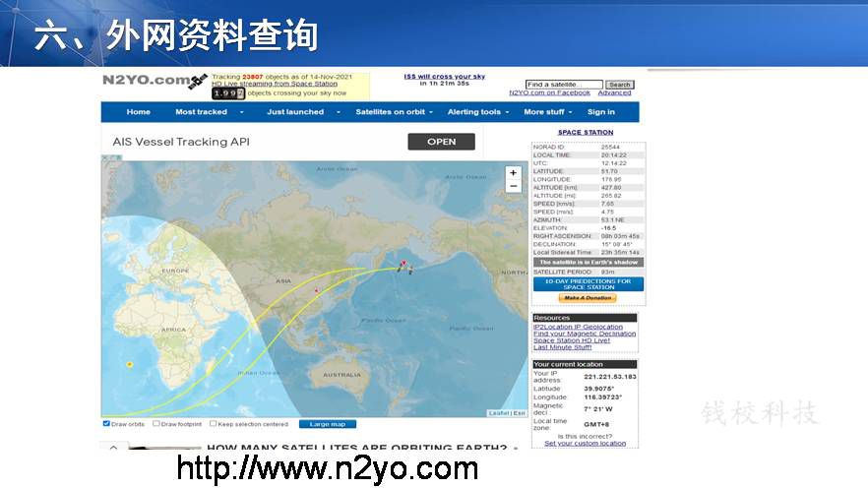The height and width of the screenshot is (488, 868).
Task: Click the Advanced search link
Action: point(614,92)
